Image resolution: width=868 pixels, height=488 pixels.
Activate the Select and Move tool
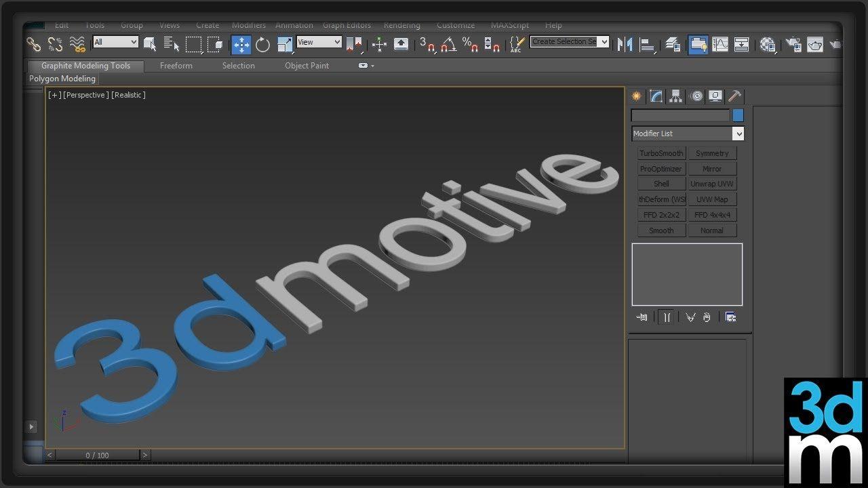[241, 45]
